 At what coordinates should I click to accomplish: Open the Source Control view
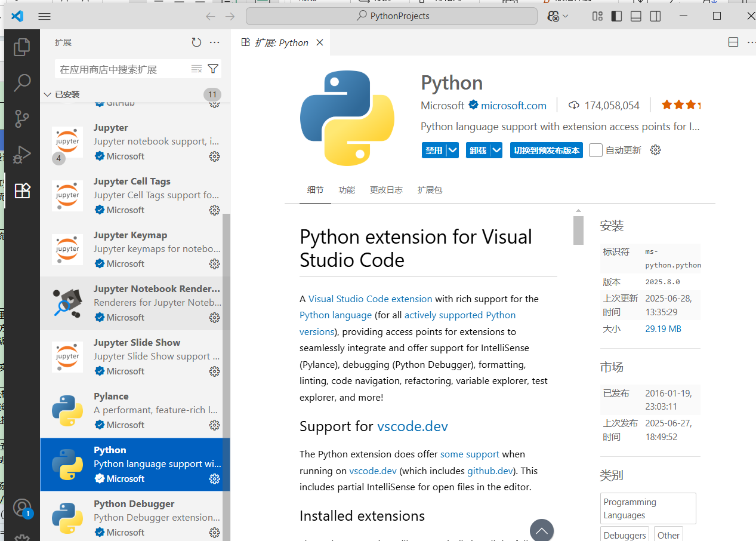pos(22,118)
